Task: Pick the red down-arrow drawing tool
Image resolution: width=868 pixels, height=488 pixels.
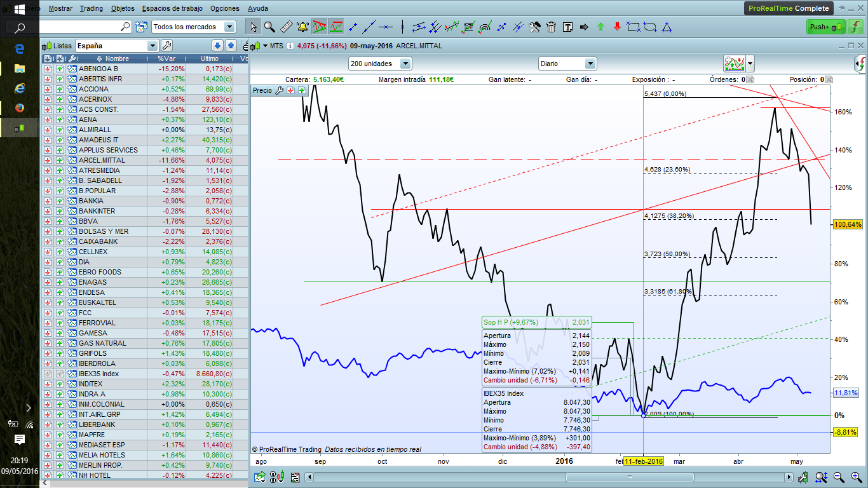Action: point(617,27)
